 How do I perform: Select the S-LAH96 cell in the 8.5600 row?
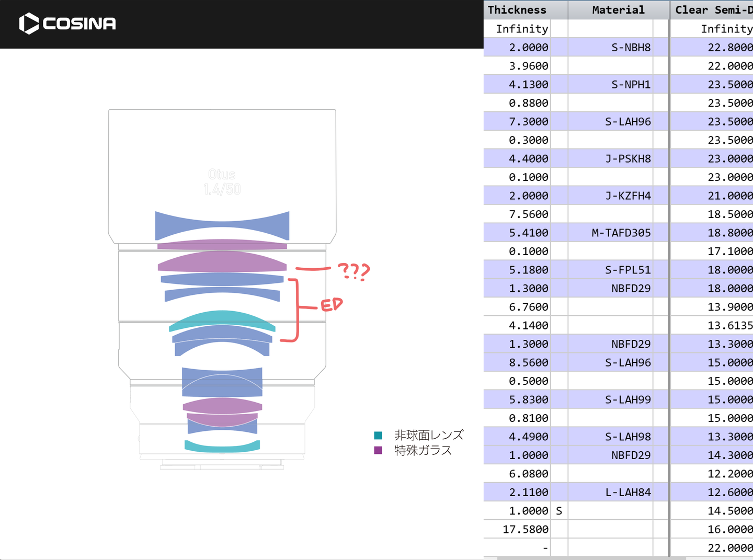point(610,363)
